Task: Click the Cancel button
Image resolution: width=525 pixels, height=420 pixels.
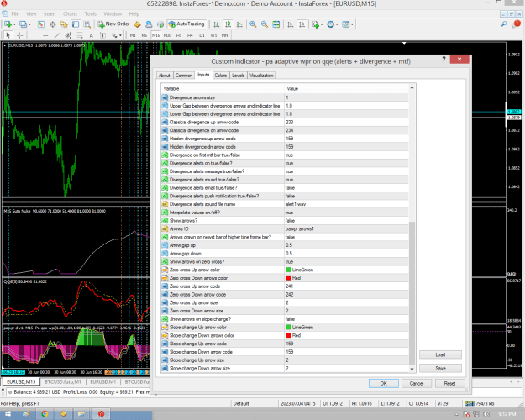Action: point(417,384)
